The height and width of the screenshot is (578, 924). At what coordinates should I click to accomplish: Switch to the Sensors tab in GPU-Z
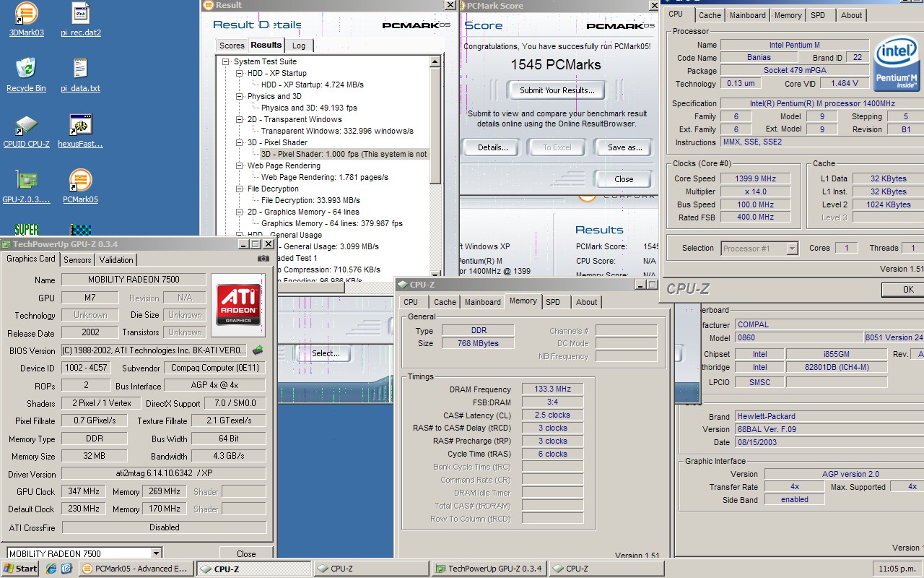click(77, 260)
